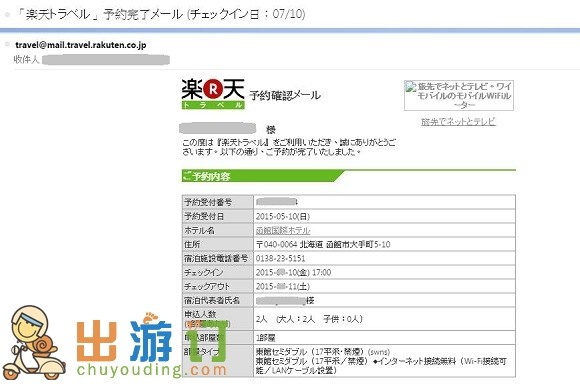Image resolution: width=580 pixels, height=384 pixels.
Task: Click the 宿泊施設電話番号 label cell
Action: click(x=218, y=258)
